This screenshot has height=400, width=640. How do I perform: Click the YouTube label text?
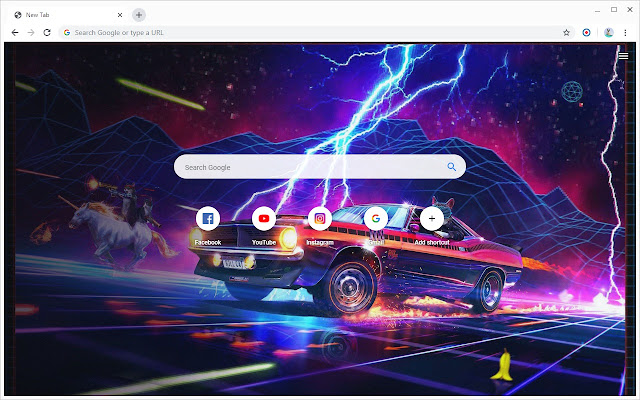pos(264,242)
